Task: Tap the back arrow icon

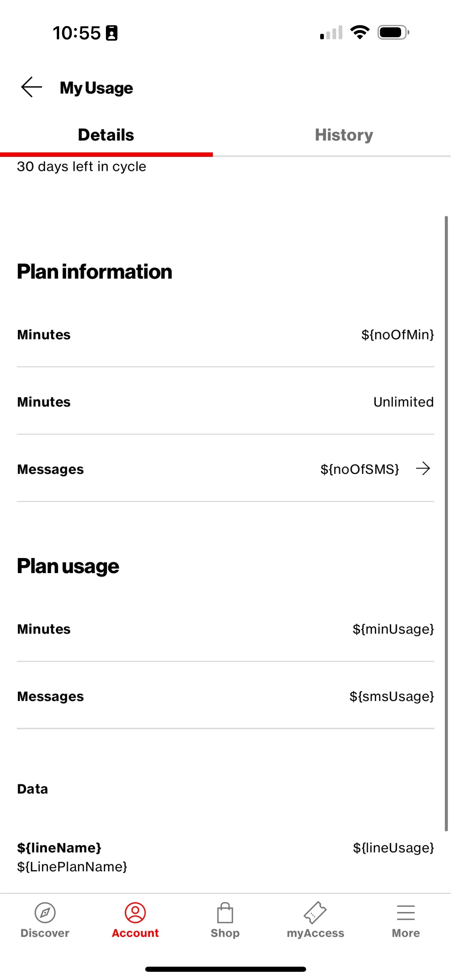Action: pyautogui.click(x=31, y=87)
